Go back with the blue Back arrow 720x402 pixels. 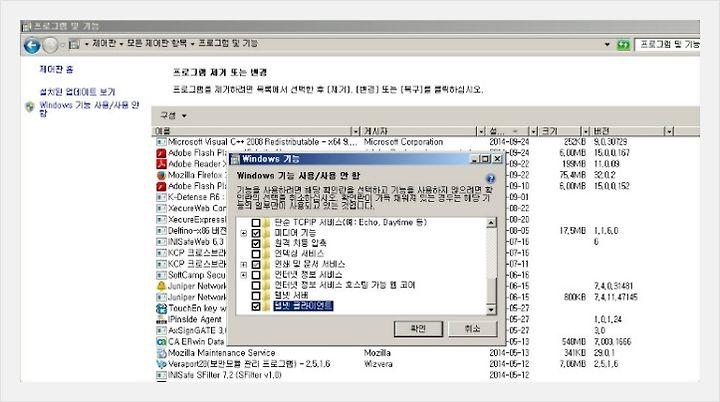(x=32, y=45)
